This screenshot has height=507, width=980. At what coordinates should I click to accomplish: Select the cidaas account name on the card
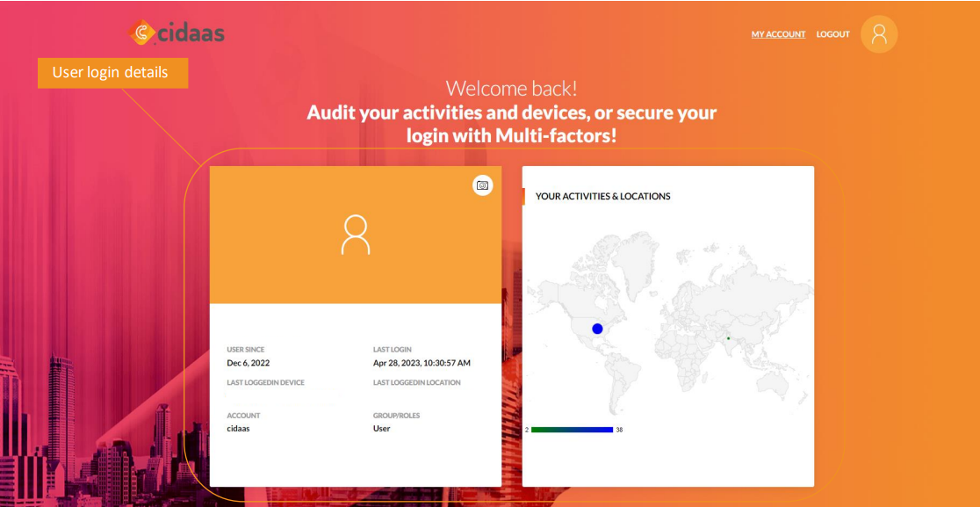point(237,428)
